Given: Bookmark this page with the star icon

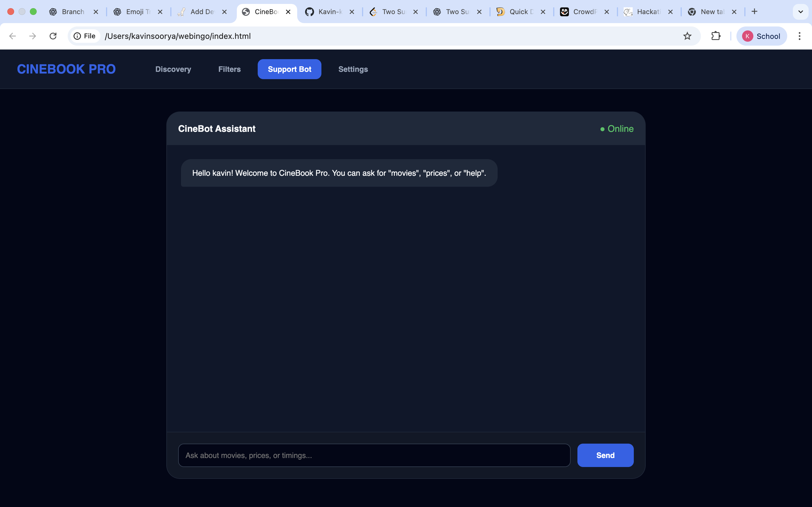Looking at the screenshot, I should [x=687, y=36].
